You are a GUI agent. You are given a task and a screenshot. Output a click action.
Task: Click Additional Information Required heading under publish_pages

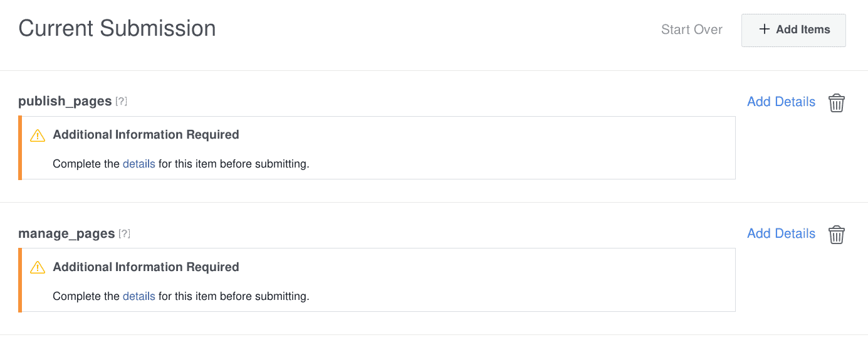tap(146, 134)
